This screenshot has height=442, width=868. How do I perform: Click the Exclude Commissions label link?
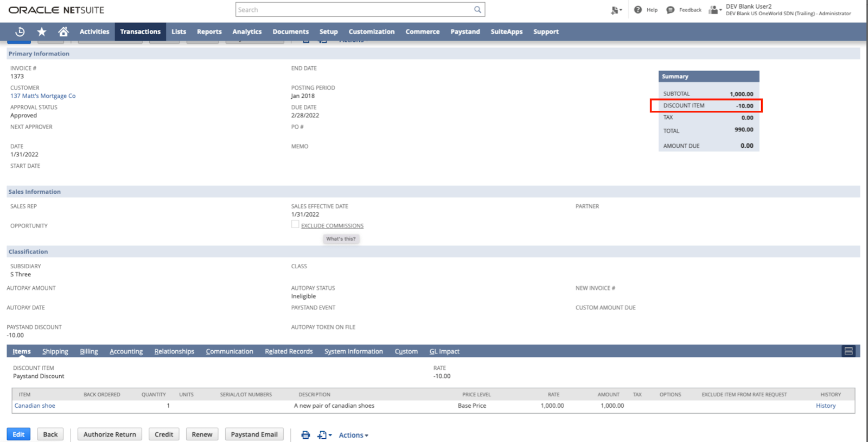point(332,226)
